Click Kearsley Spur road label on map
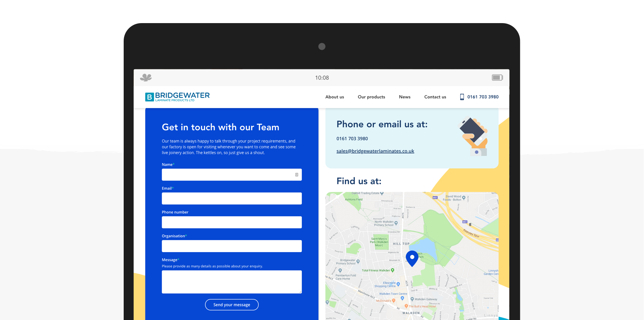This screenshot has width=644, height=320. coord(472,233)
